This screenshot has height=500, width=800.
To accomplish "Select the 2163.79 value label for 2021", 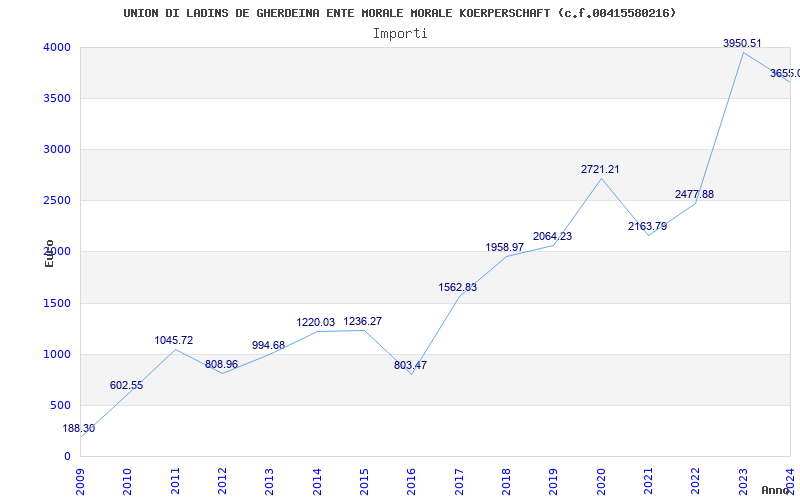I will [647, 226].
